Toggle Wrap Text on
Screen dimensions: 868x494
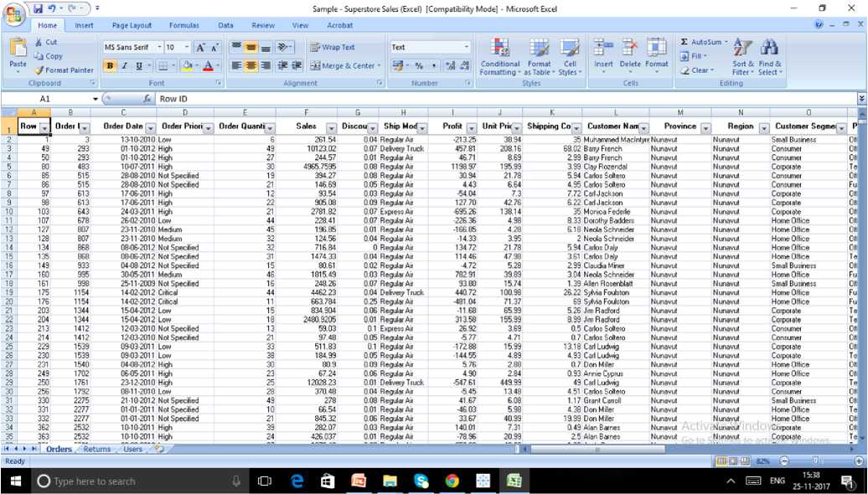(x=333, y=48)
